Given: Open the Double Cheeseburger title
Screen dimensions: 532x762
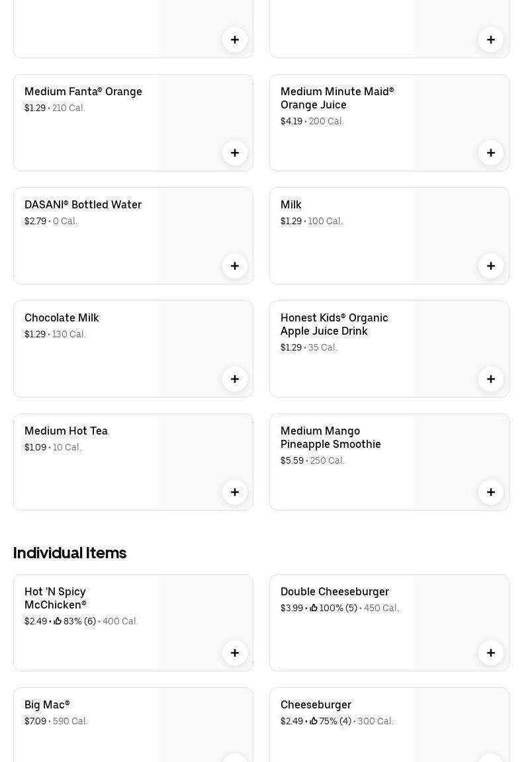Looking at the screenshot, I should pos(334,592).
